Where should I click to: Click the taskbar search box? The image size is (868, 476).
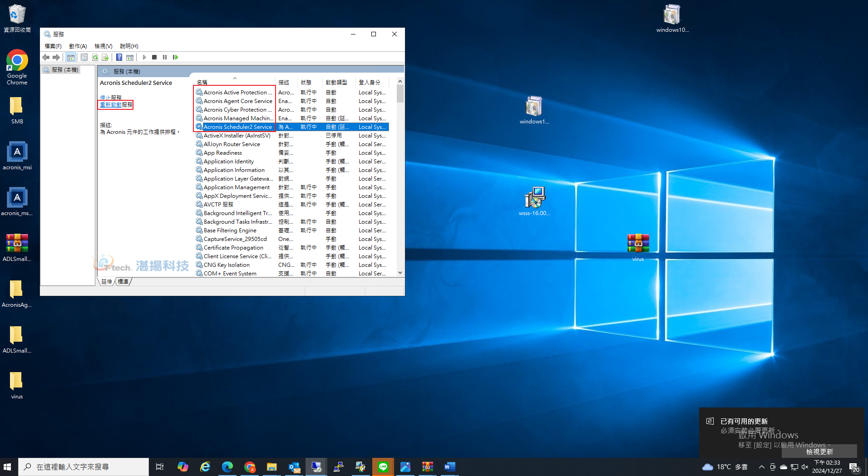(x=84, y=467)
